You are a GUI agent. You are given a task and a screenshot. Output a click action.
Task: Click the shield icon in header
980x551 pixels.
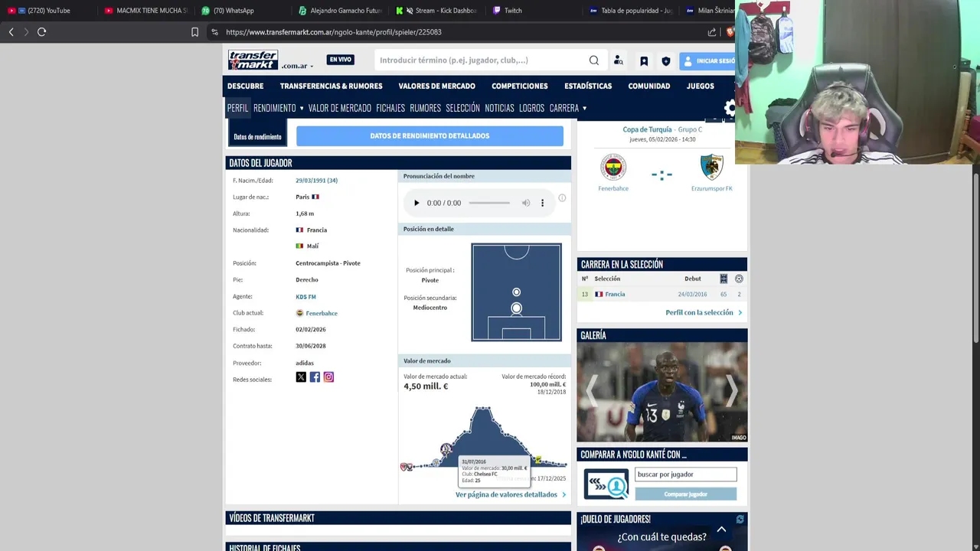pyautogui.click(x=666, y=61)
